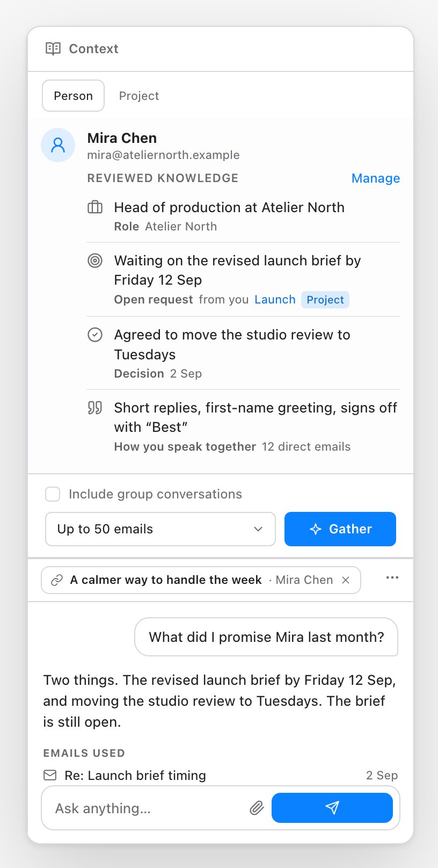Click the link icon in thread chip
Screen dimensions: 438x868
57,580
